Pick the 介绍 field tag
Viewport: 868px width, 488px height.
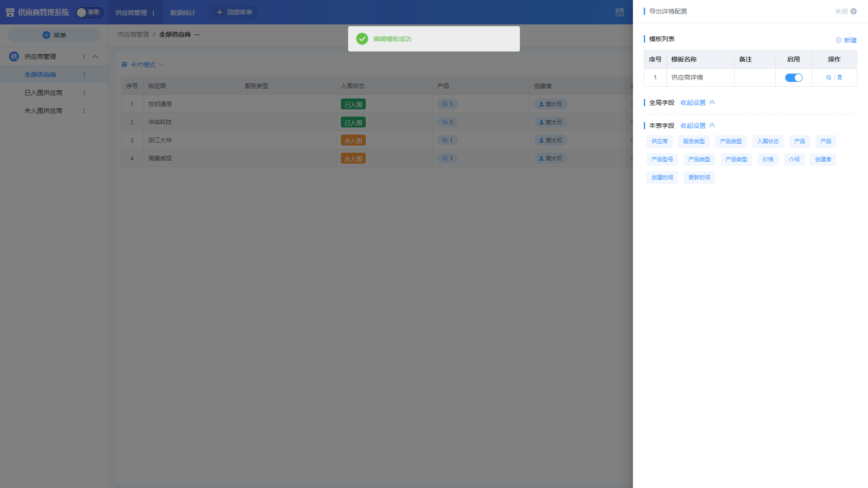click(x=794, y=160)
